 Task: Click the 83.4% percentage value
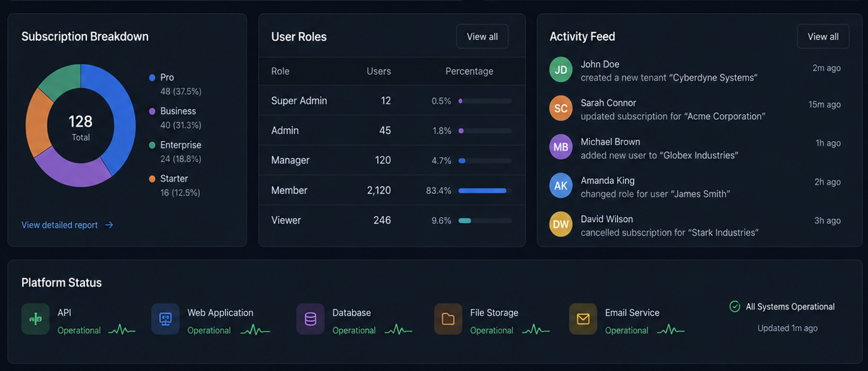coord(439,190)
